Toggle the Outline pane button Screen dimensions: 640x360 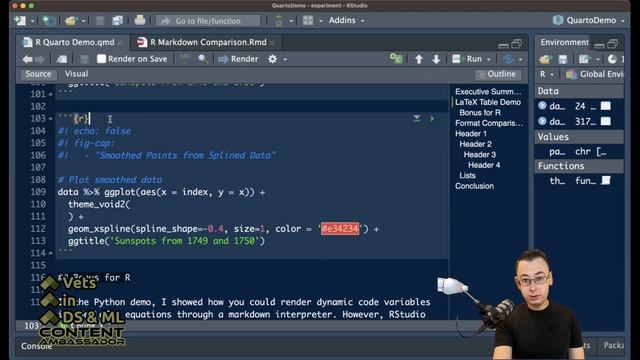coord(497,74)
